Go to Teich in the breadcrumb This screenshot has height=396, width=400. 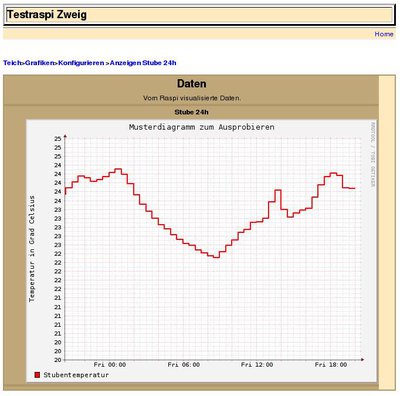11,63
